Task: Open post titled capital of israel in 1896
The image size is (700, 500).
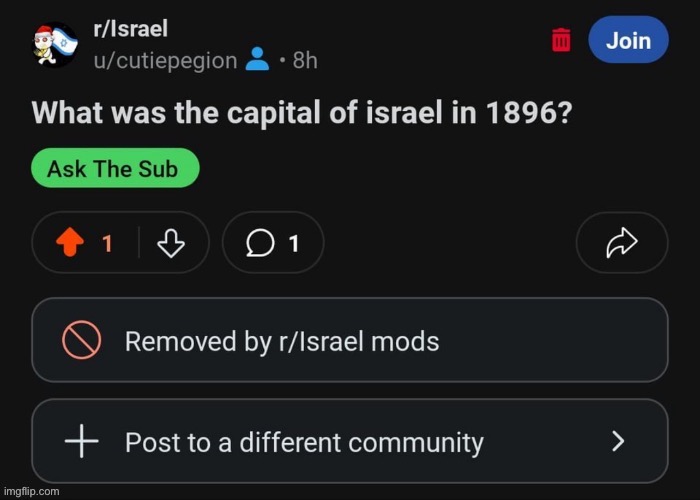Action: point(302,112)
